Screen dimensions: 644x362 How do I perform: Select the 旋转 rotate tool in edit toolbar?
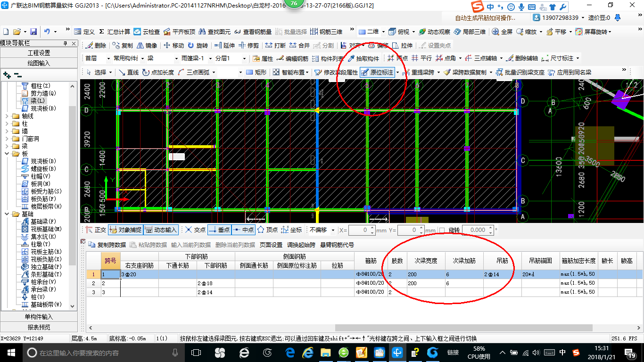[x=198, y=45]
